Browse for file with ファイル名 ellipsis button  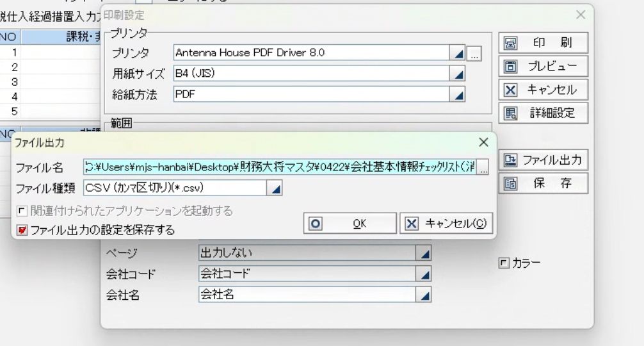483,169
